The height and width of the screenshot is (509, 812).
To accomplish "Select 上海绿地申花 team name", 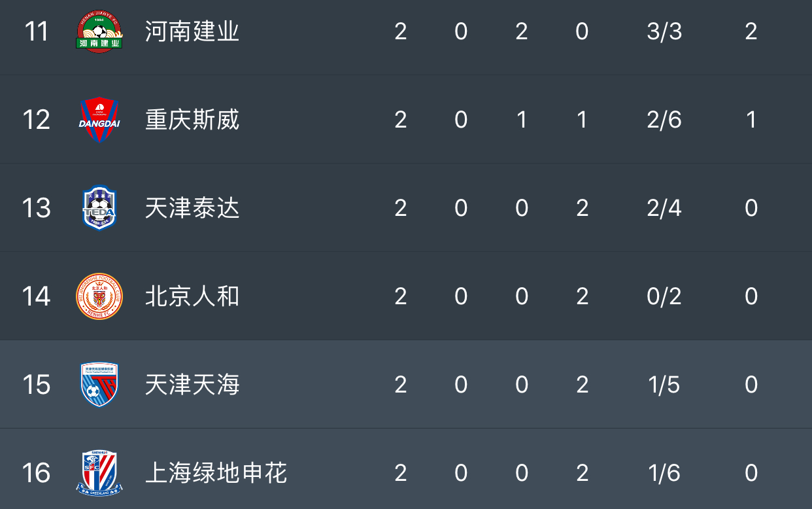I will point(216,472).
